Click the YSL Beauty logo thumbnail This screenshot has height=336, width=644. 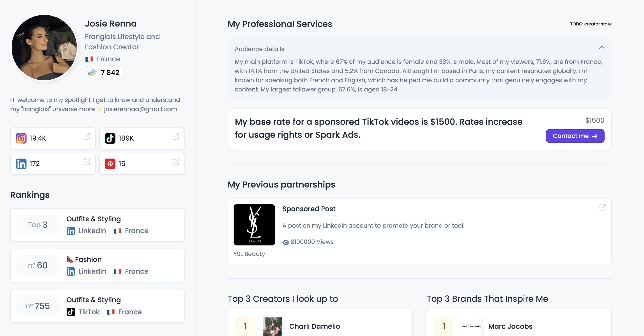coord(254,225)
